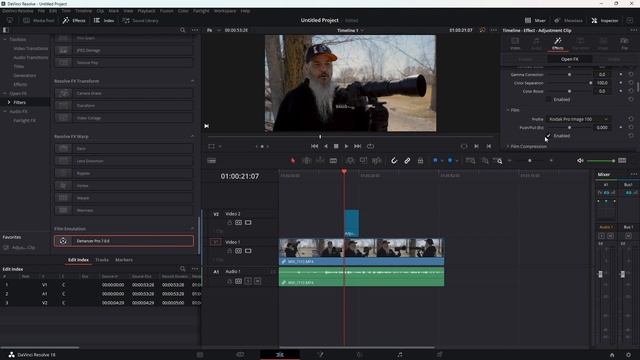The height and width of the screenshot is (360, 640).
Task: Select Video Transitions in Toolbox
Action: [x=31, y=49]
